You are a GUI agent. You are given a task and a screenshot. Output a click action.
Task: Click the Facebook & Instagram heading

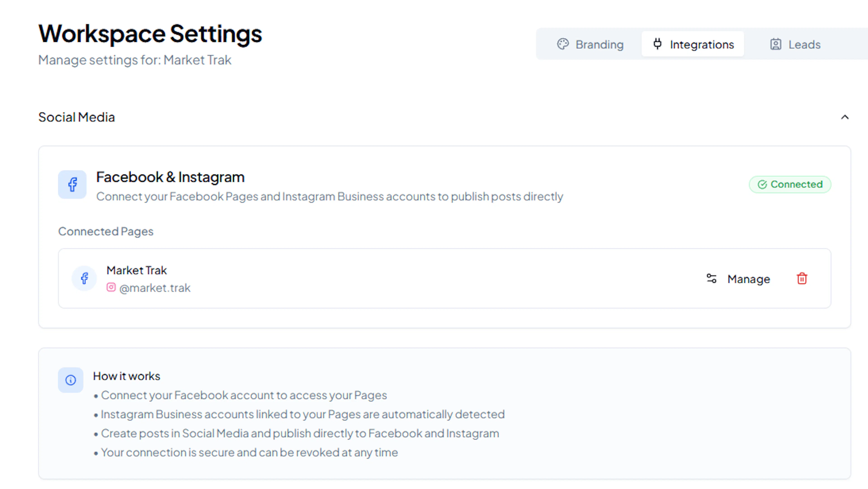pos(170,177)
